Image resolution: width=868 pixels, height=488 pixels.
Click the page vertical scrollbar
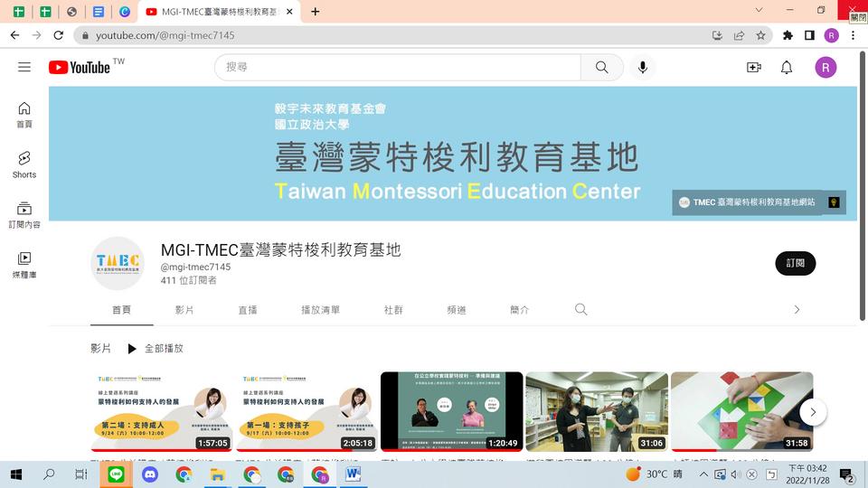pos(862,186)
